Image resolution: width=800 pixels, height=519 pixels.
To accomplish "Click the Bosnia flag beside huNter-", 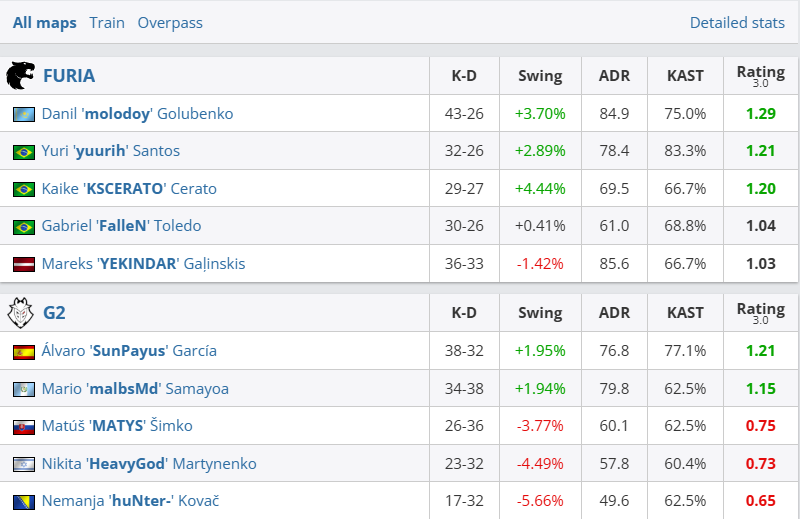I will 24,502.
